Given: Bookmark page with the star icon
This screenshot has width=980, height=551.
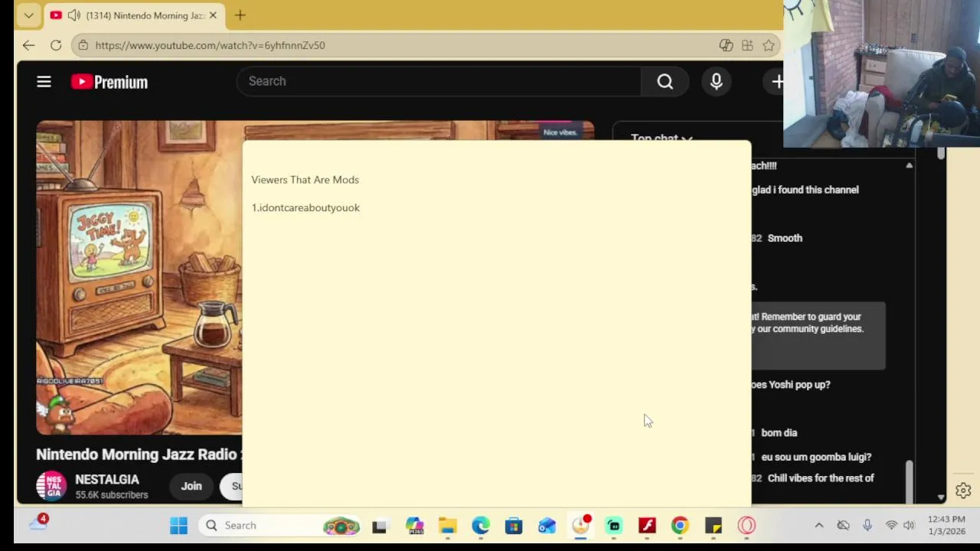Looking at the screenshot, I should coord(769,45).
